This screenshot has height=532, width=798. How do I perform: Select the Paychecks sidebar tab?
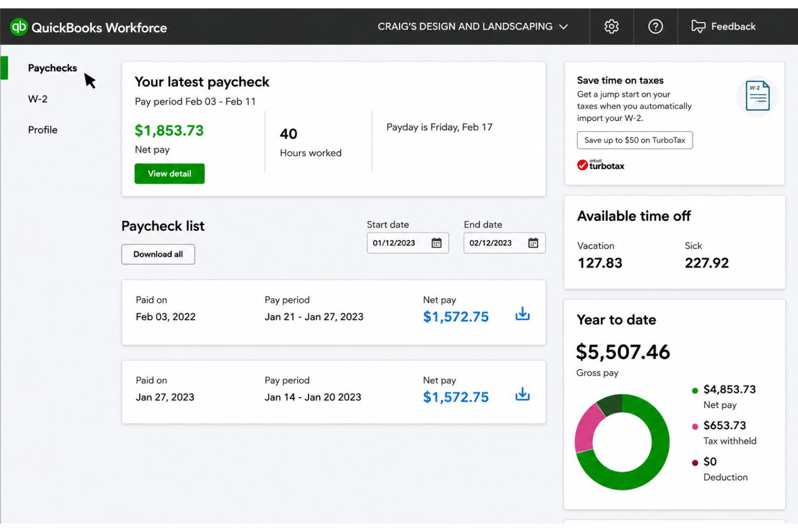tap(52, 68)
